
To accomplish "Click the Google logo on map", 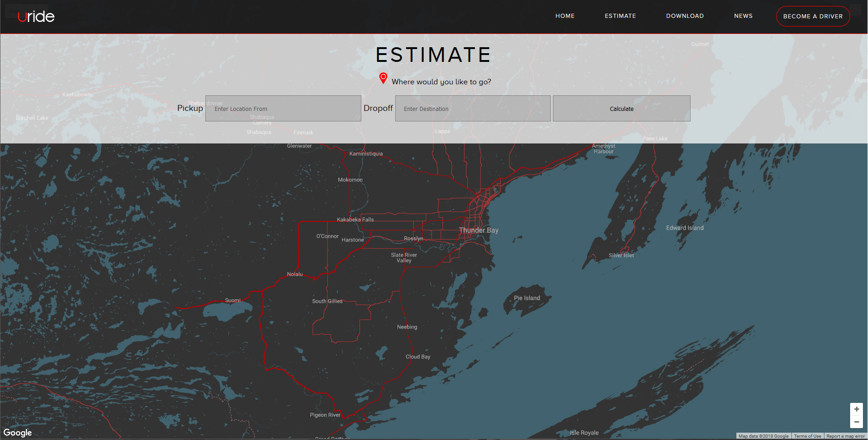I will 18,433.
